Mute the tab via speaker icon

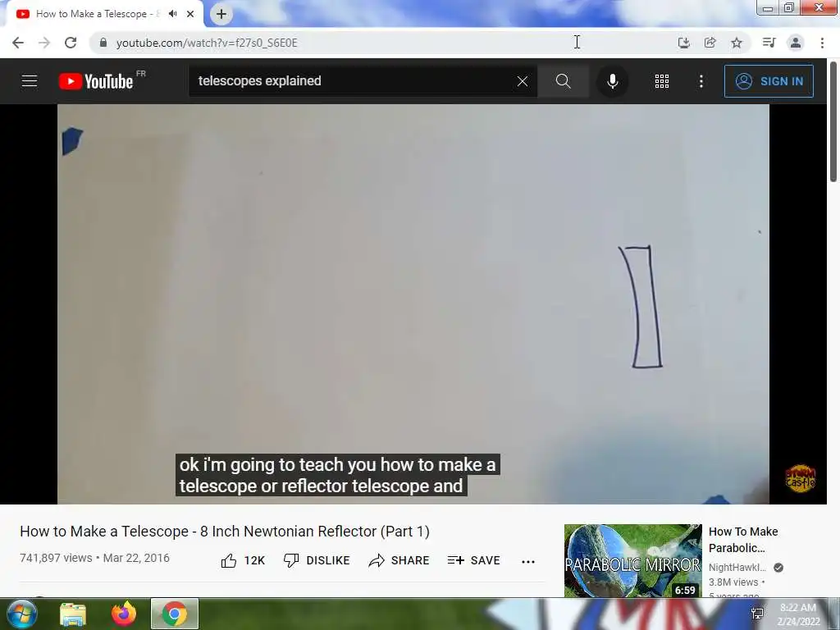(172, 14)
